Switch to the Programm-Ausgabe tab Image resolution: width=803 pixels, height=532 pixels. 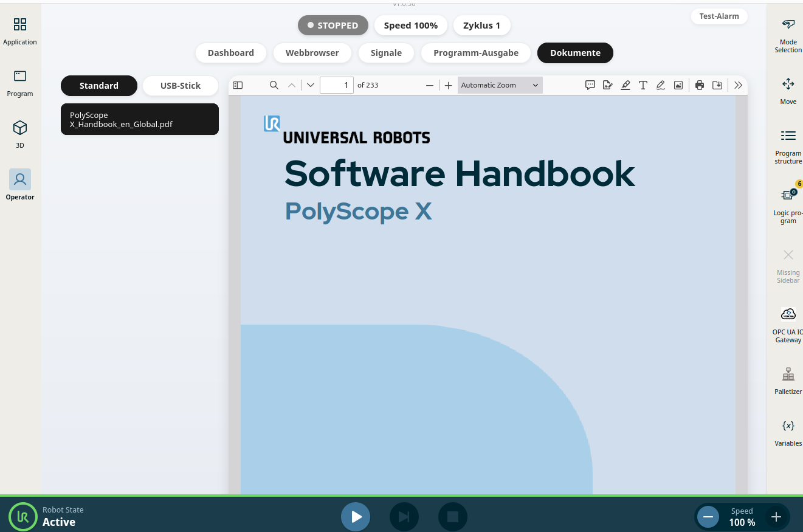(476, 53)
